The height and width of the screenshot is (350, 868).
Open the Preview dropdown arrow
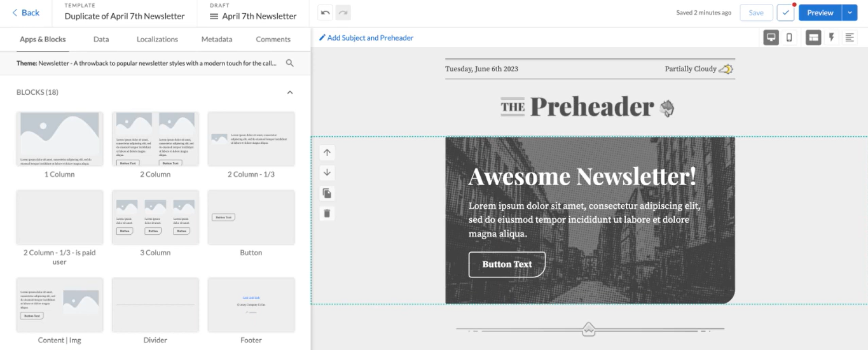tap(850, 13)
